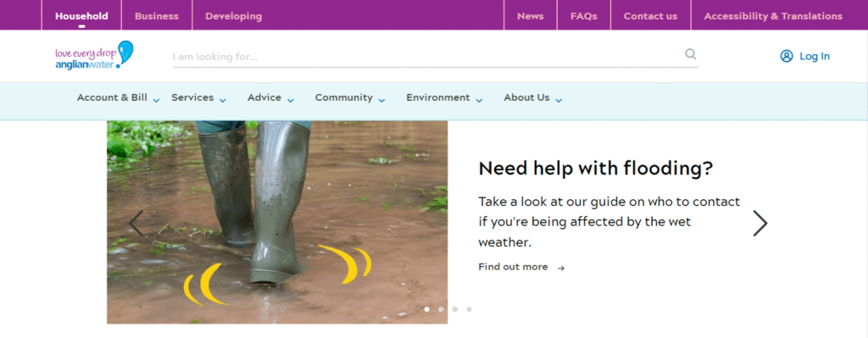Open the News page
The image size is (868, 338).
[x=531, y=16]
